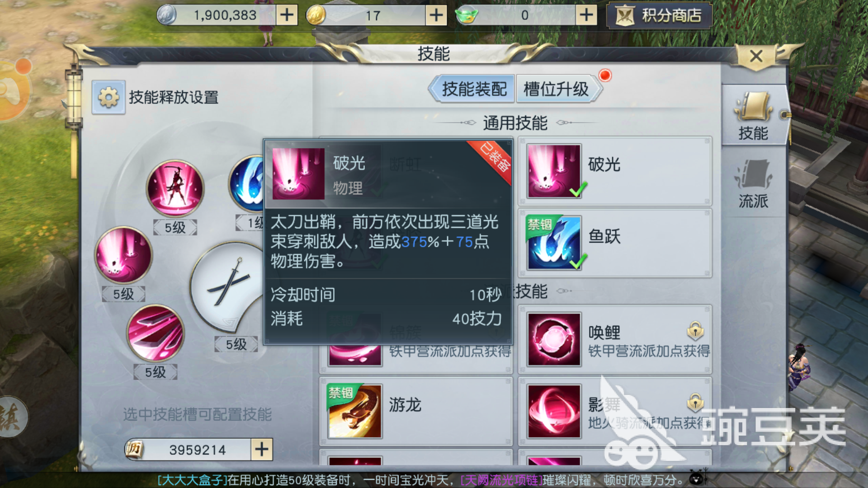Image resolution: width=868 pixels, height=488 pixels.
Task: Select the locked 影舞 skill
Action: (615, 411)
